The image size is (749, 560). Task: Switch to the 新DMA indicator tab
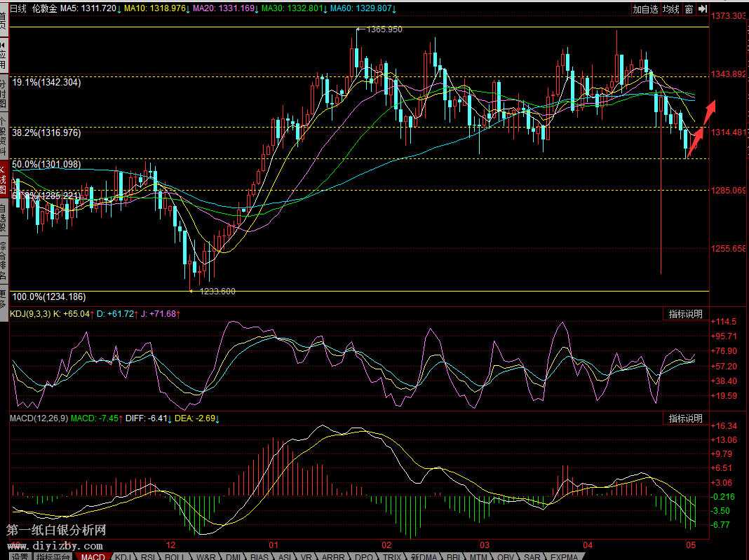coord(424,556)
